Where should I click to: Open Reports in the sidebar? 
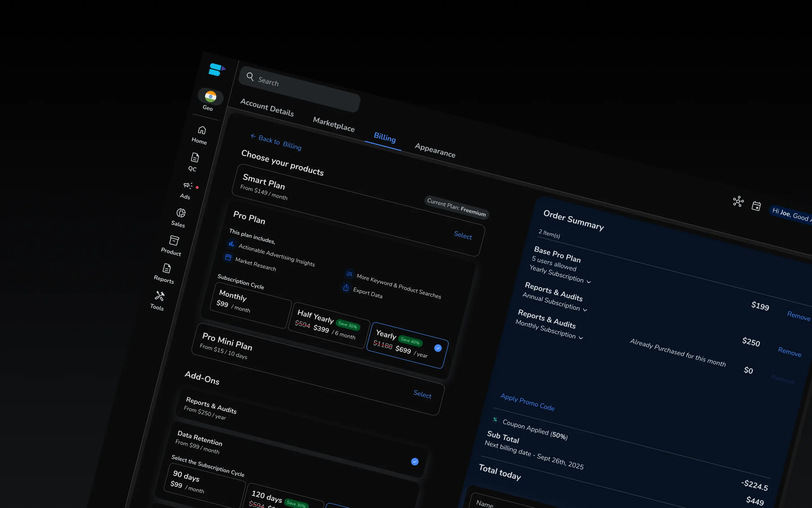tap(166, 273)
